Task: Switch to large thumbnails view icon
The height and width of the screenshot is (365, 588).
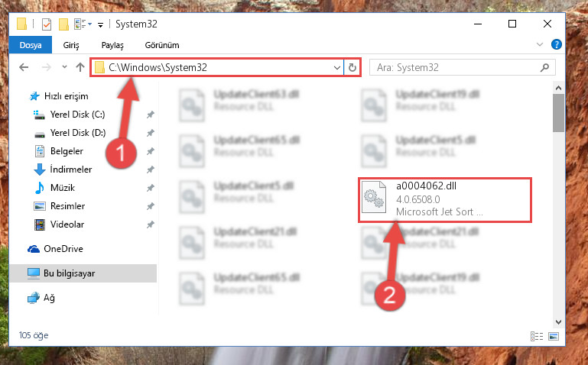Action: click(554, 336)
